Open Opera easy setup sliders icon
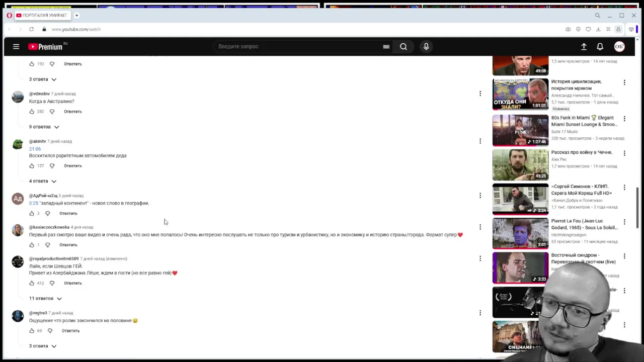The height and width of the screenshot is (362, 644). (608, 29)
